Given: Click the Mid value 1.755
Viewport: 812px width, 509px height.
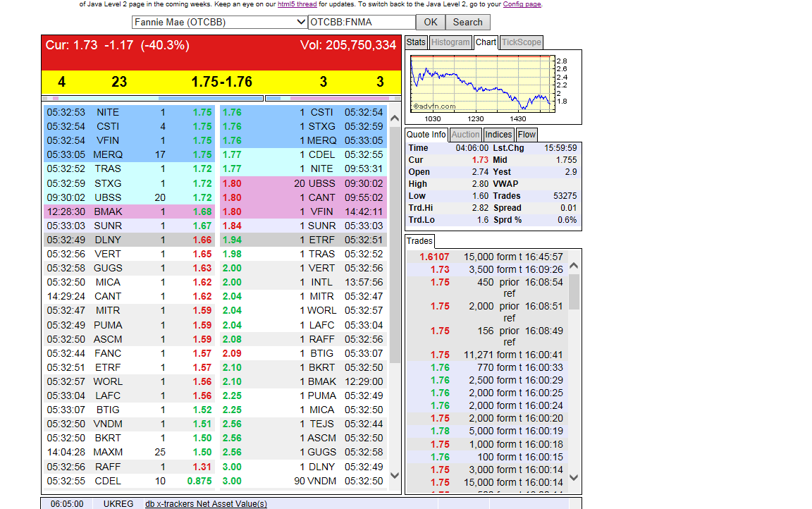Looking at the screenshot, I should pyautogui.click(x=567, y=161).
